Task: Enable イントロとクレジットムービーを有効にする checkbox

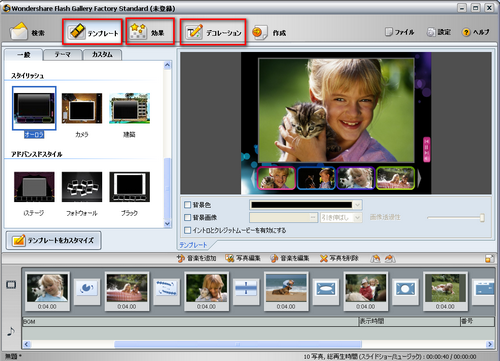Action: (188, 230)
